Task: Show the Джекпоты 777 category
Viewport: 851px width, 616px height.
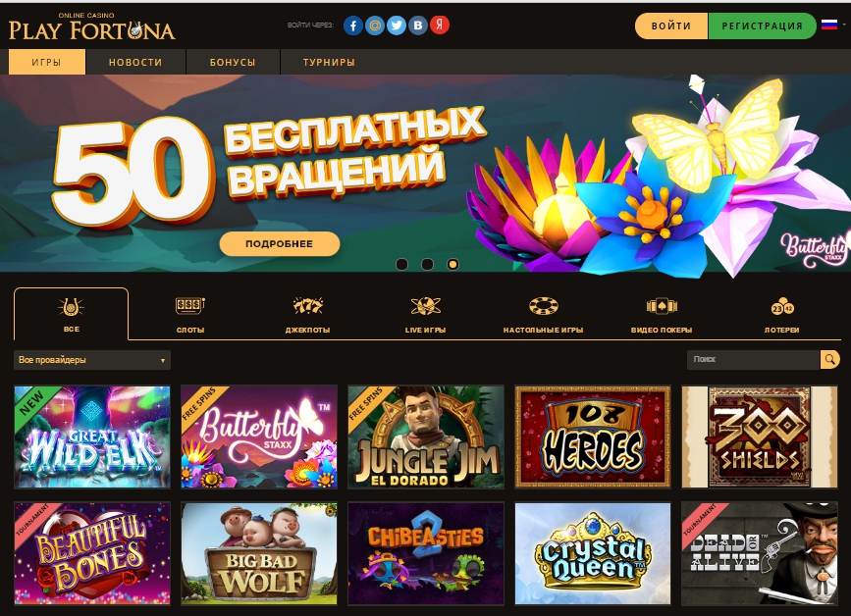Action: (x=308, y=315)
